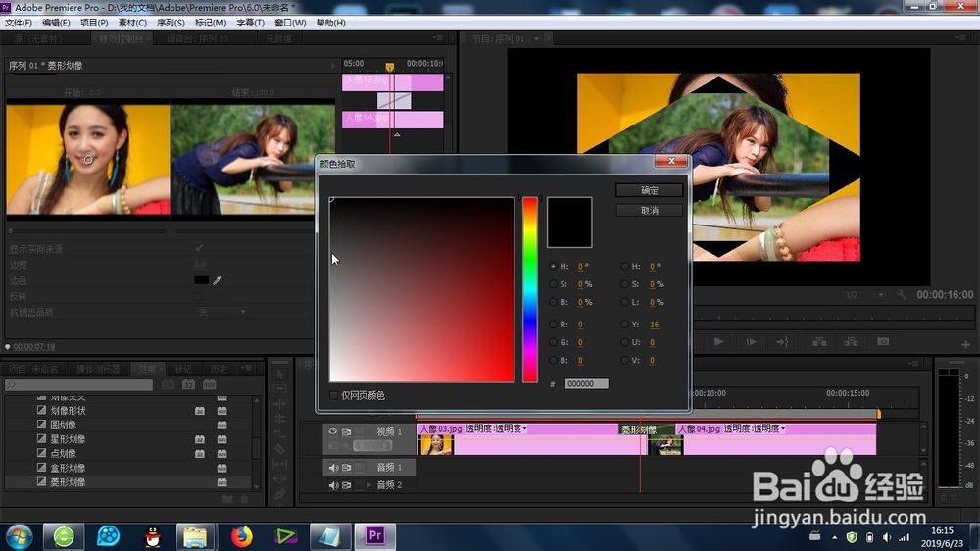
Task: Select HSB Hue radio button
Action: [553, 267]
